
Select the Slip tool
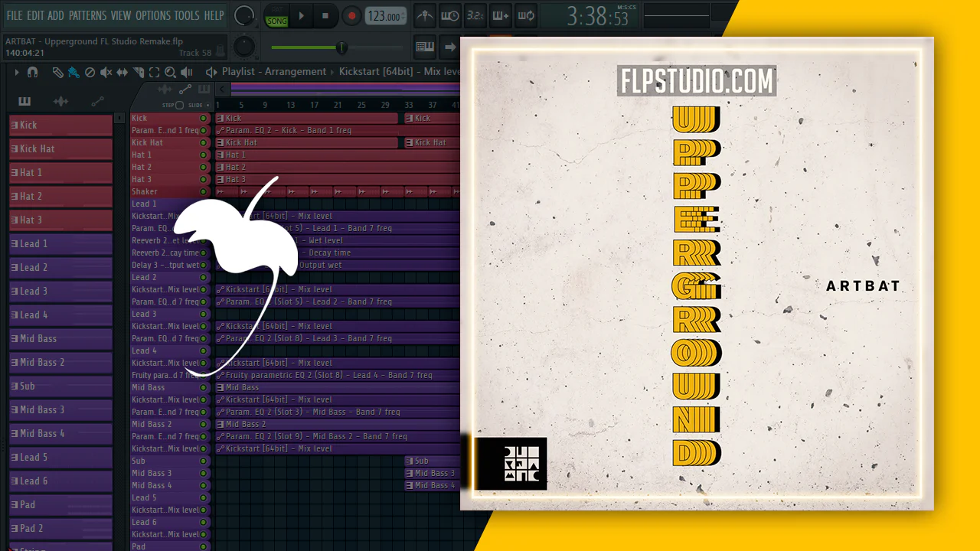pos(122,72)
